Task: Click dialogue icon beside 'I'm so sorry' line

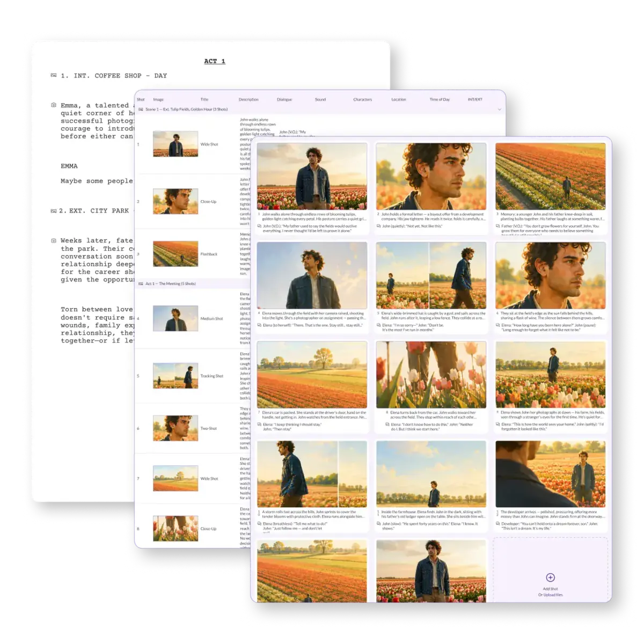Action: [x=379, y=325]
